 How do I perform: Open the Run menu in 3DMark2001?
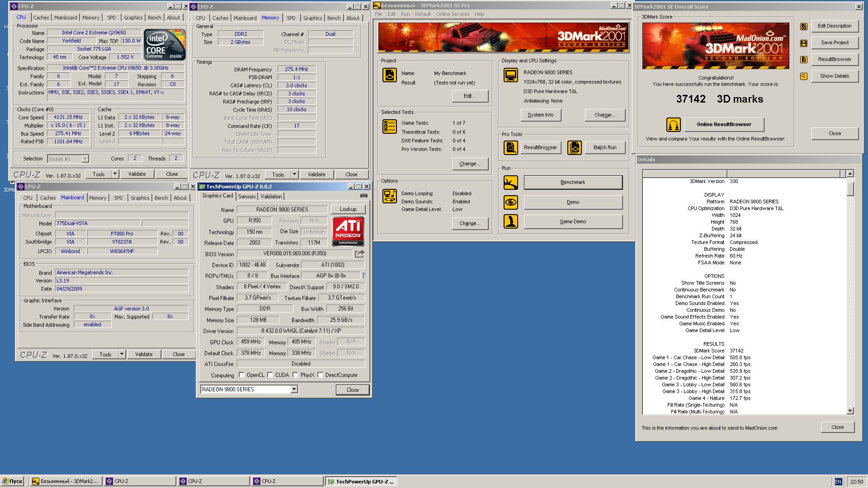point(405,14)
